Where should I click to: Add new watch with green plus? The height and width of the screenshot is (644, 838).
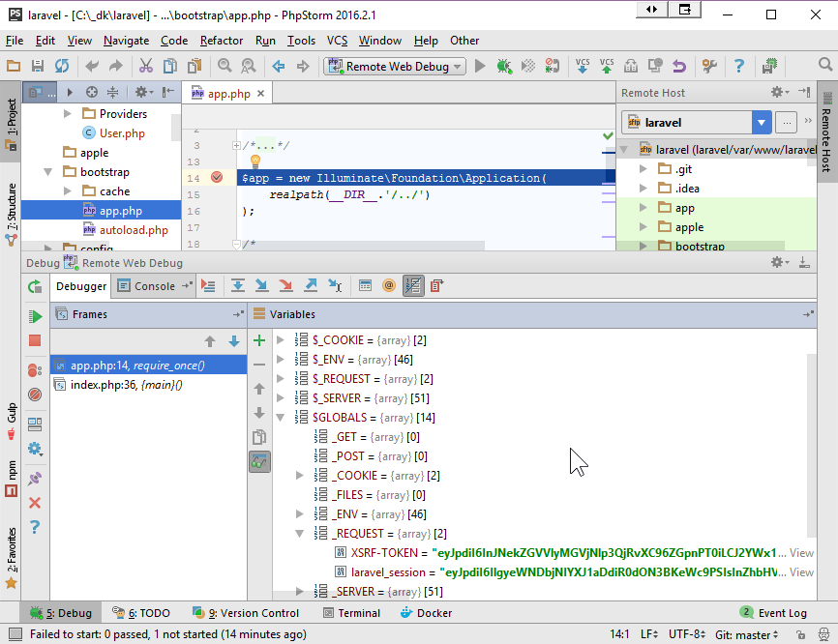click(x=258, y=340)
